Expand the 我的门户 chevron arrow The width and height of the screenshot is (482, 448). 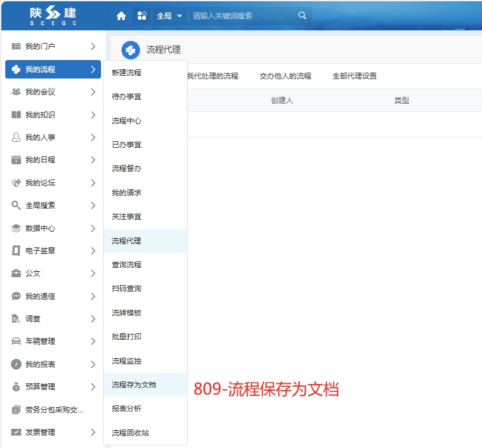point(93,46)
